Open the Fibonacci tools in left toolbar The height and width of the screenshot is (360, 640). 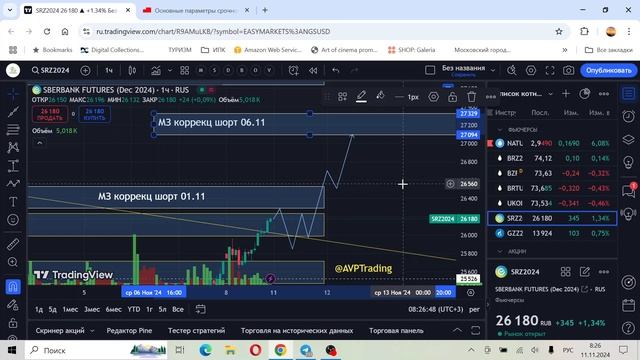pyautogui.click(x=13, y=130)
